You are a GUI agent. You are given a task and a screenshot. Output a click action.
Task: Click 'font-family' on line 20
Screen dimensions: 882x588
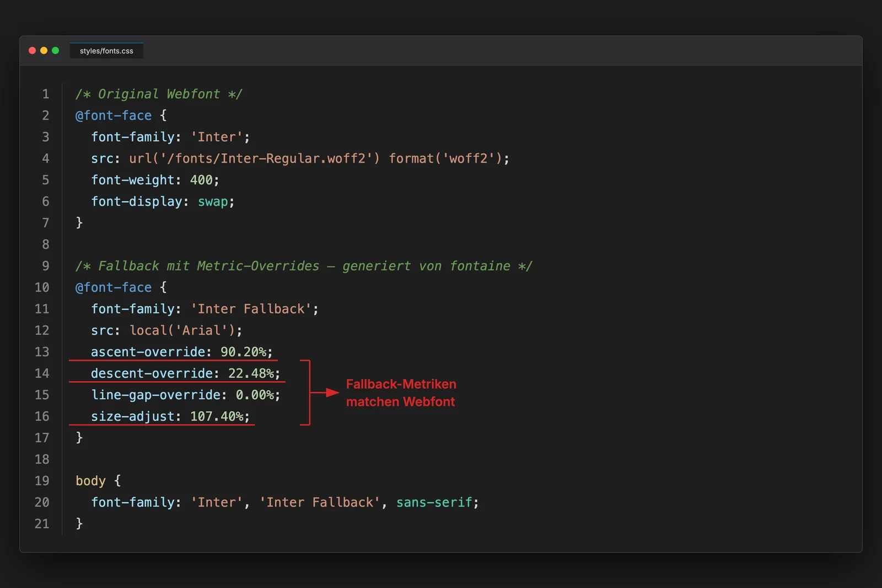(132, 503)
